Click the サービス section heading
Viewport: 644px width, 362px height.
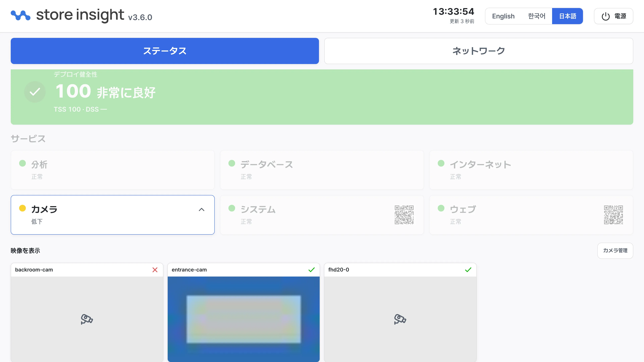[28, 139]
